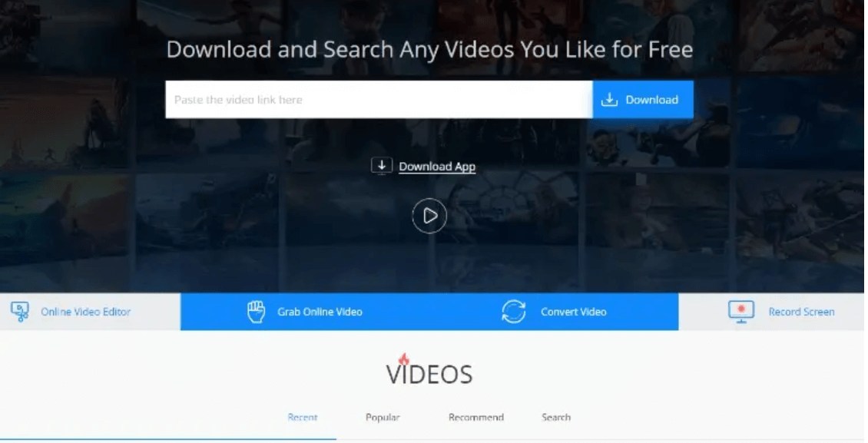Click the Online Video Editor scissors icon
The image size is (868, 443).
click(x=21, y=312)
